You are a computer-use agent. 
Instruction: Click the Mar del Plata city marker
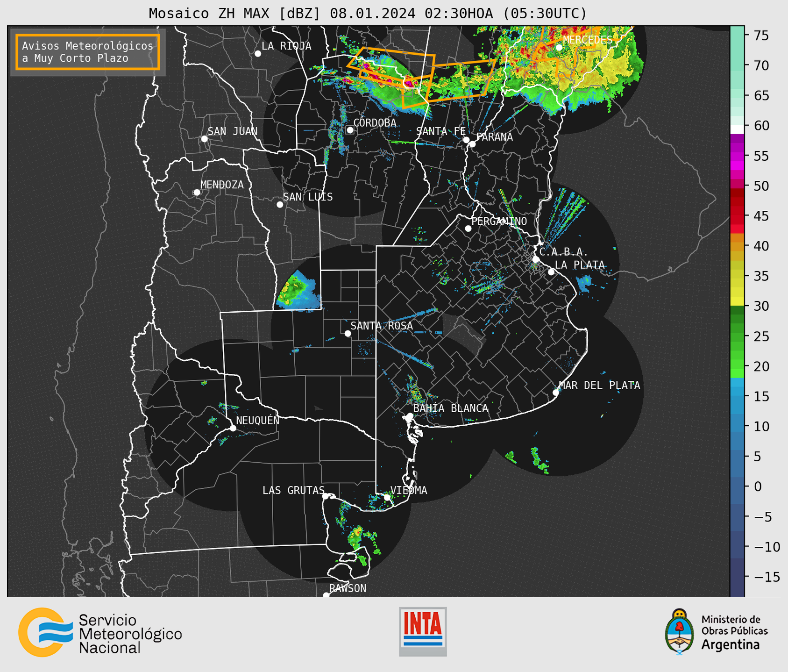pyautogui.click(x=556, y=393)
